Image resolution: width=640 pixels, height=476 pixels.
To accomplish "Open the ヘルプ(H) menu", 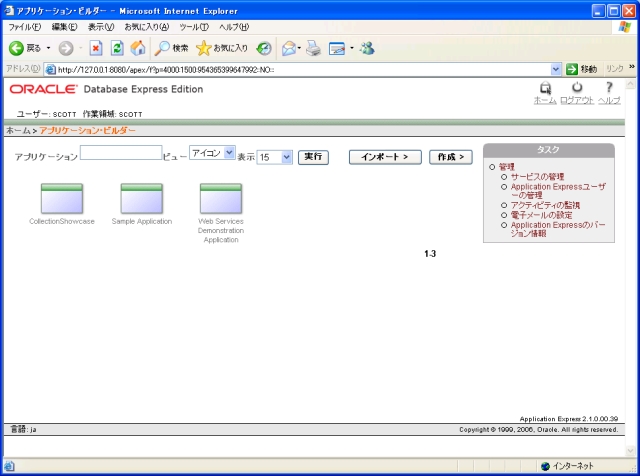I will click(x=234, y=27).
